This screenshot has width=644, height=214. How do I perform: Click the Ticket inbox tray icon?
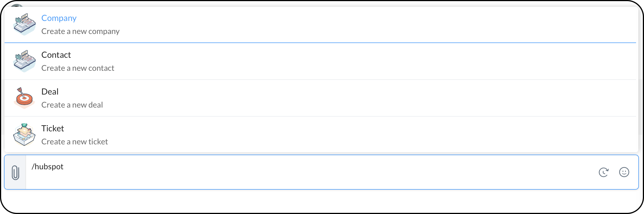tap(24, 134)
